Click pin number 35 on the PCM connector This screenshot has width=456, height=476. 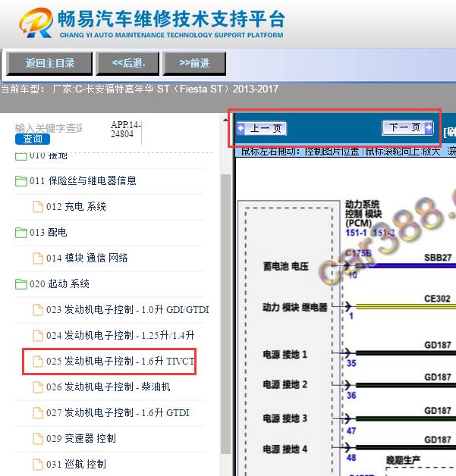351,363
